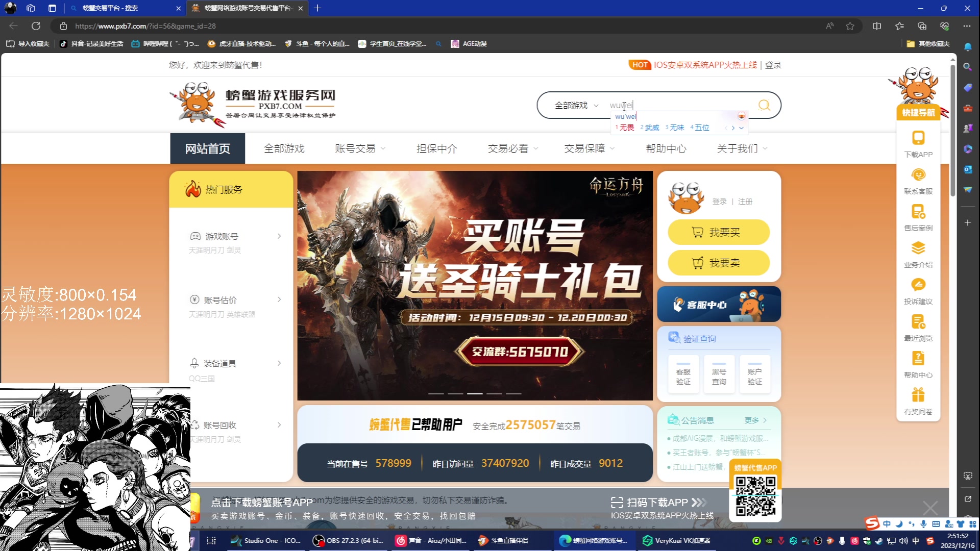Click the 我要卖 button
The height and width of the screenshot is (551, 980).
click(719, 263)
